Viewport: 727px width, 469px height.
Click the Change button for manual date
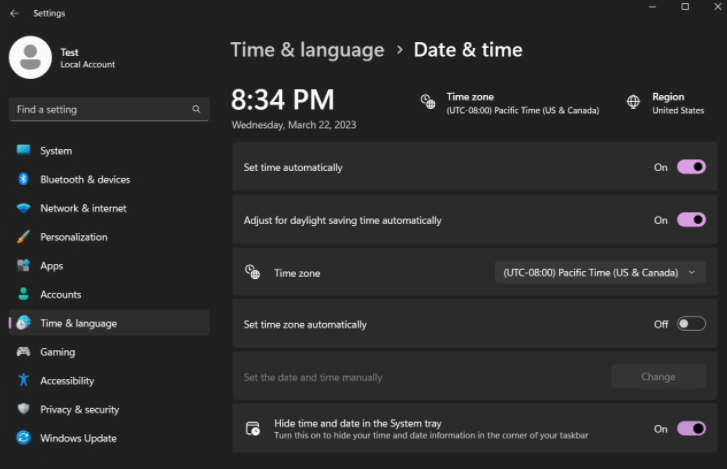(x=658, y=377)
